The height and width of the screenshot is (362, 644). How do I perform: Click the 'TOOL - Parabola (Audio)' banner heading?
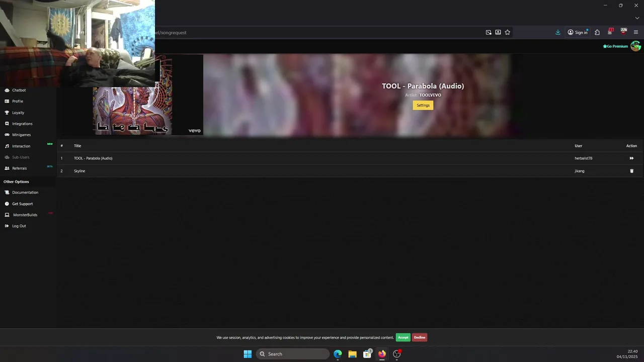coord(423,86)
